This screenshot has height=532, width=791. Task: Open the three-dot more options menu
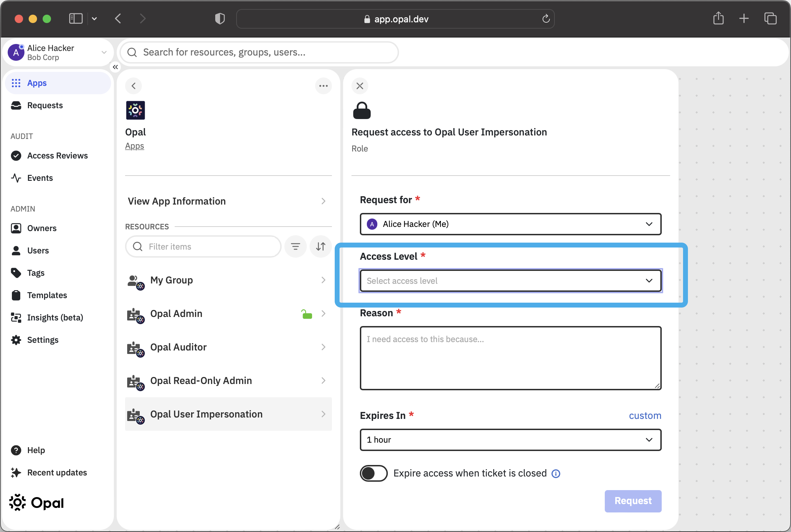tap(324, 86)
